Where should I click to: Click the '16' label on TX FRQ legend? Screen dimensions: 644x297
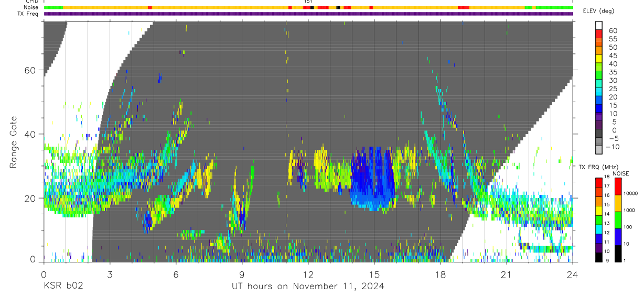[x=607, y=195]
